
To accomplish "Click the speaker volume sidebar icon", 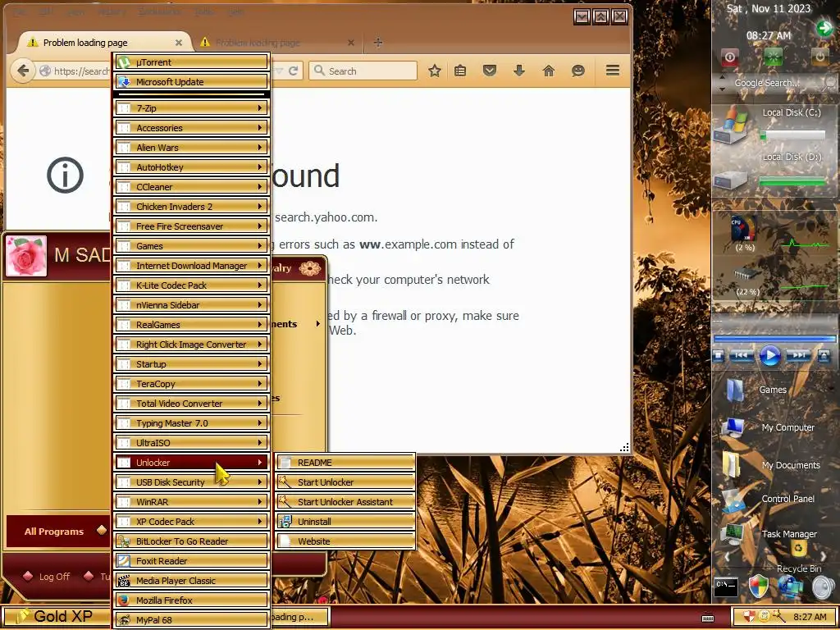I will 824,587.
